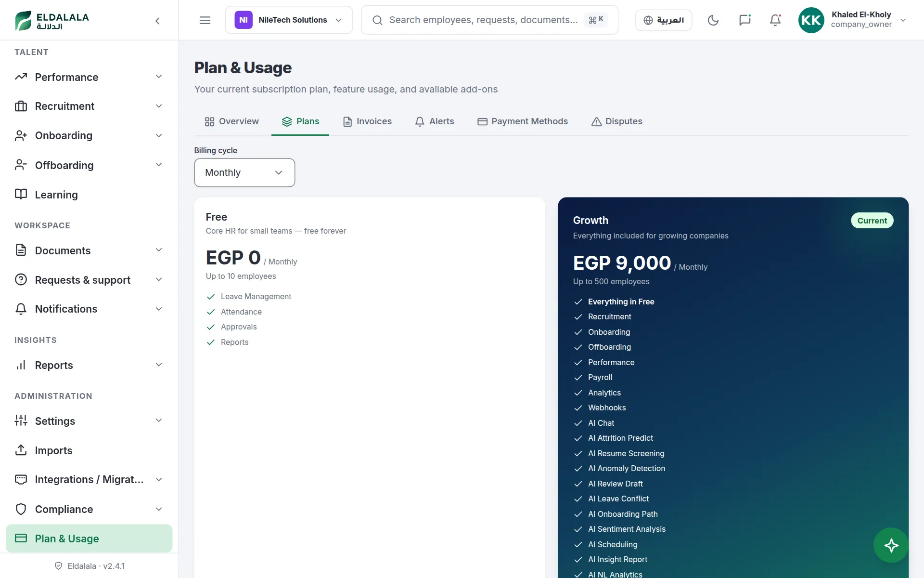Screen dimensions: 924x578
Task: Open the Billing cycle Monthly dropdown
Action: pos(244,172)
